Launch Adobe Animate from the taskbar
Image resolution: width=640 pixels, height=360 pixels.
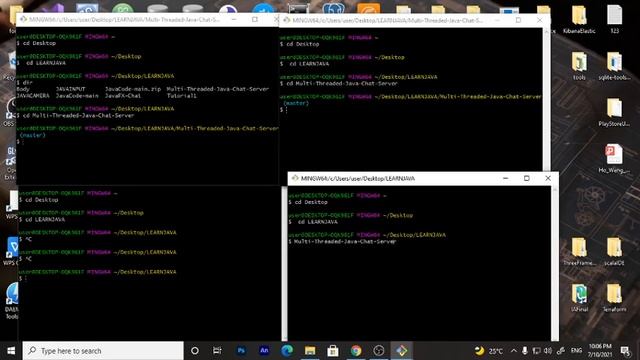[x=264, y=351]
